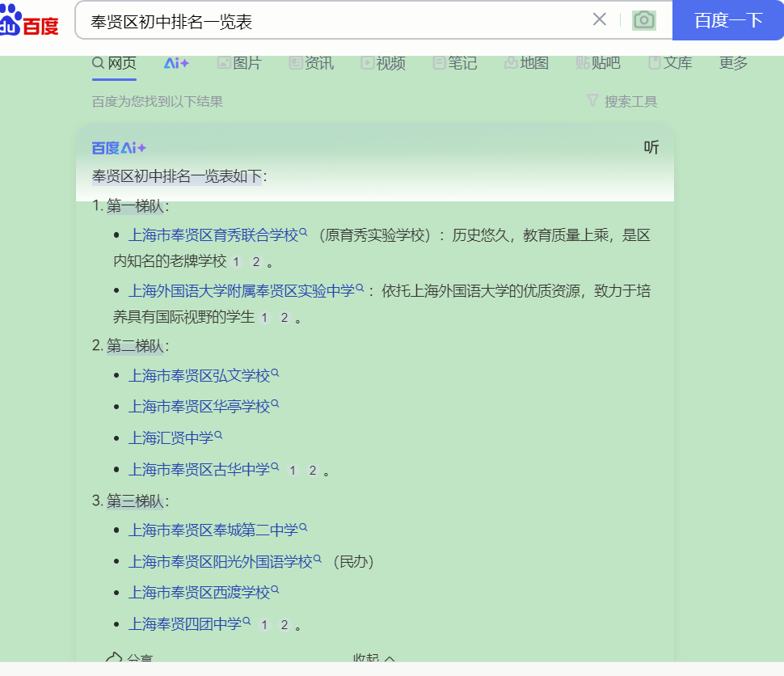The width and height of the screenshot is (784, 676).
Task: Open link 上海汇贤中学
Action: click(175, 437)
